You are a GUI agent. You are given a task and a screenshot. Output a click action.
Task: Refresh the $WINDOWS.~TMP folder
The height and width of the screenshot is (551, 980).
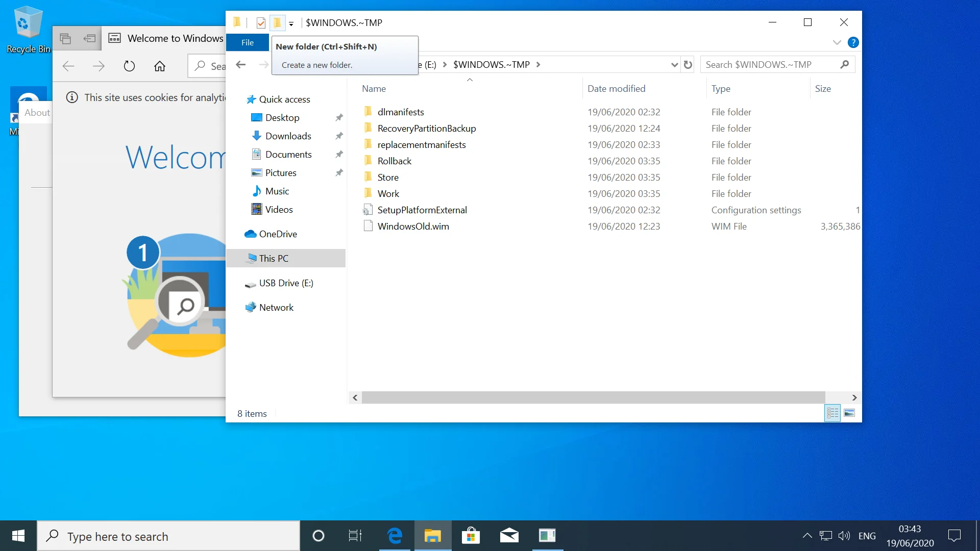(x=688, y=64)
